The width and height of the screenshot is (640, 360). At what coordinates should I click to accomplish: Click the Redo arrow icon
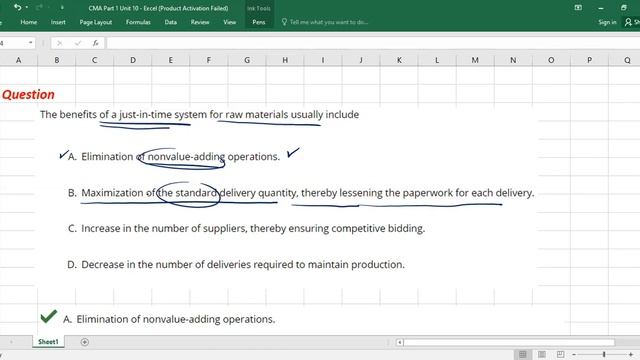[39, 7]
